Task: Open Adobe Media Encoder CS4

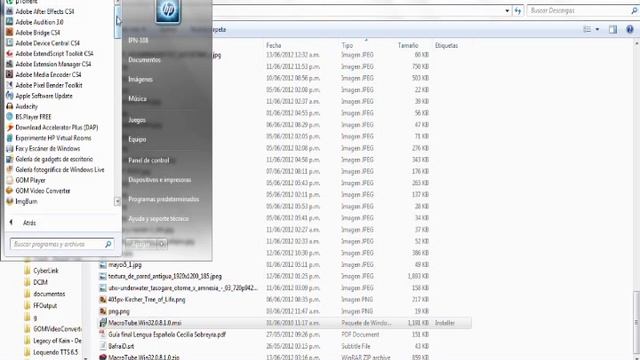Action: (x=44, y=75)
